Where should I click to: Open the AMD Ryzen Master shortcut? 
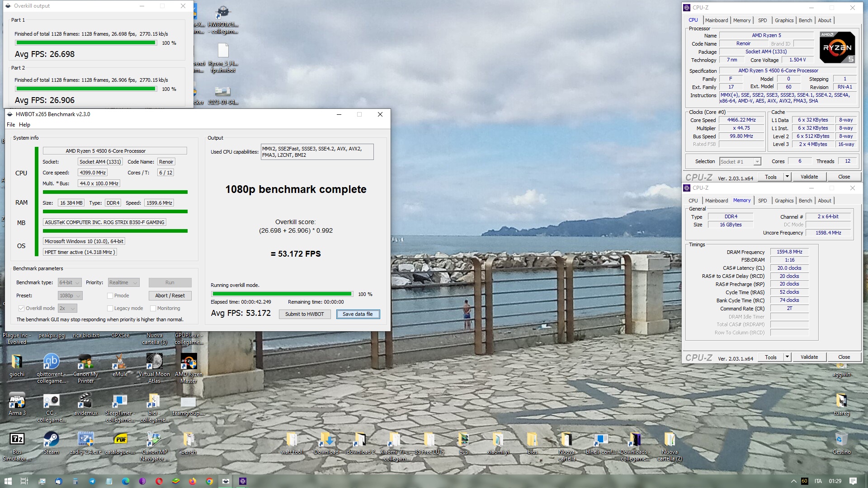189,368
